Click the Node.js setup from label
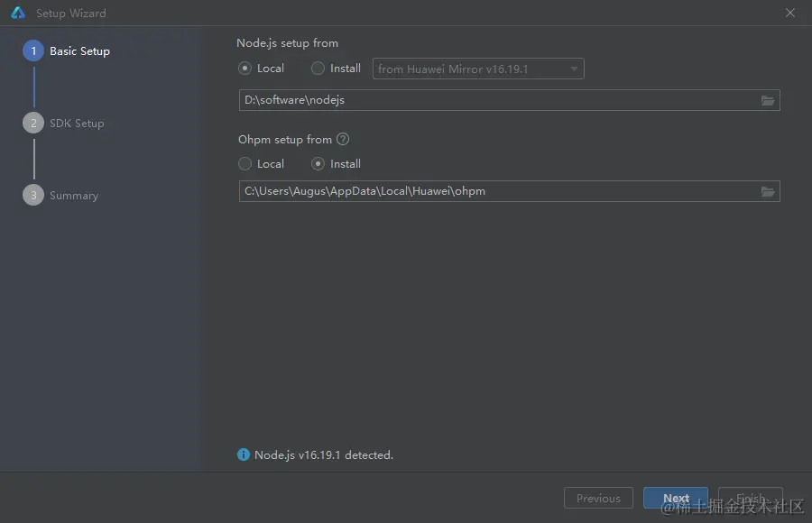812x523 pixels. (288, 43)
